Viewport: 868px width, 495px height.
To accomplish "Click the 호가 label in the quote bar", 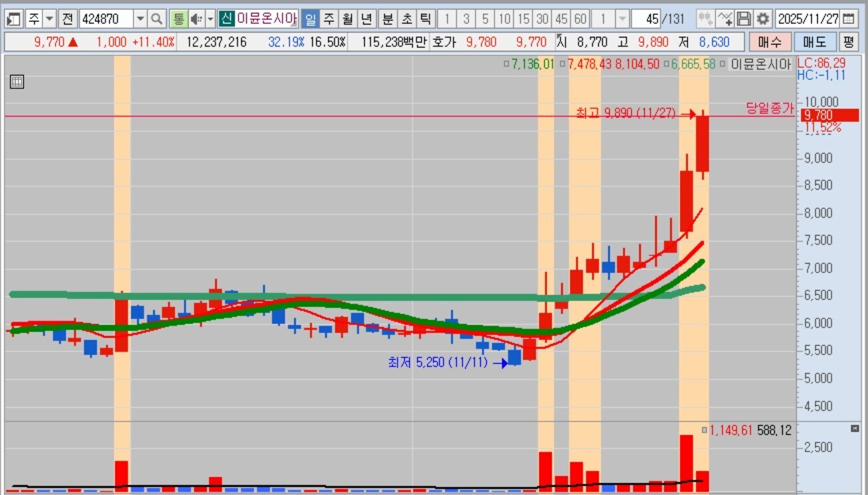I will coord(443,43).
